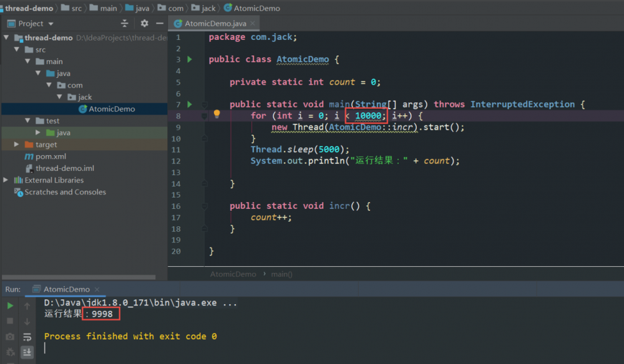Toggle soft-wrap in Run console
The image size is (624, 364).
[27, 337]
